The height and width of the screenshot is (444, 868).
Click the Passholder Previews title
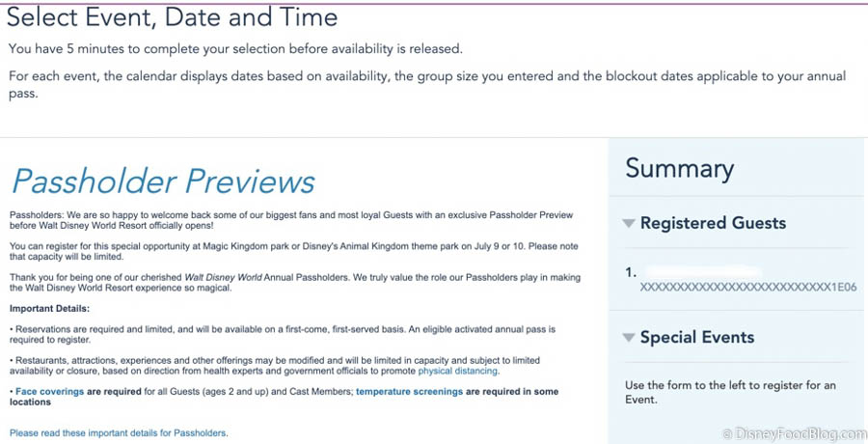[163, 180]
